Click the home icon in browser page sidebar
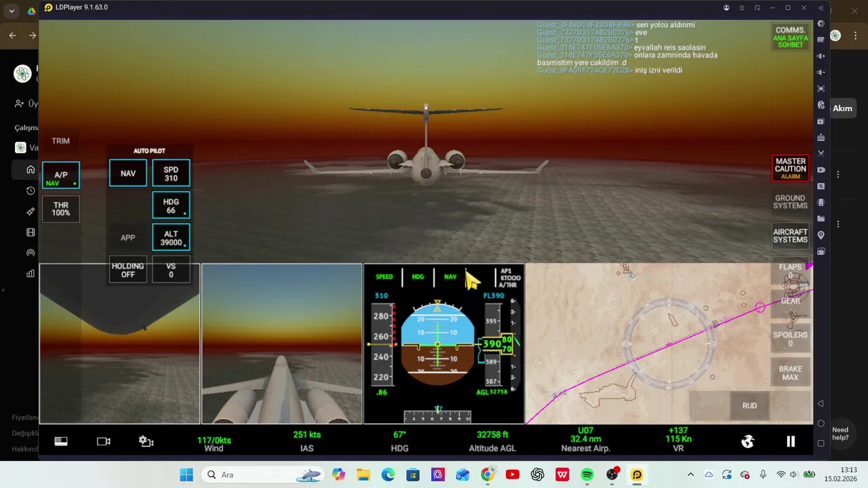 pyautogui.click(x=31, y=169)
